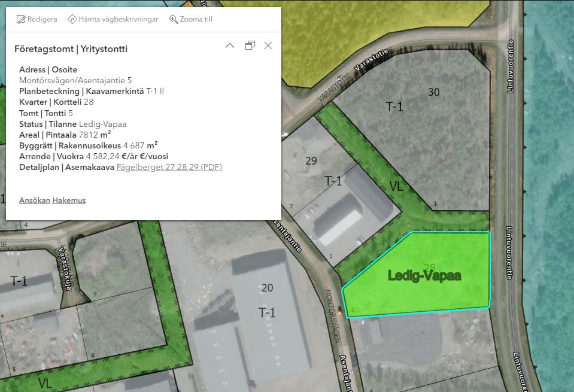Click the VL green strip label
Viewport: 574px width, 392px height.
(x=396, y=186)
